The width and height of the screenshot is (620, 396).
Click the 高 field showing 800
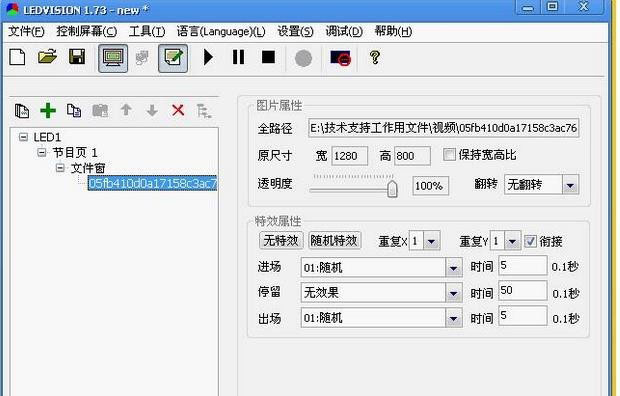[x=412, y=155]
